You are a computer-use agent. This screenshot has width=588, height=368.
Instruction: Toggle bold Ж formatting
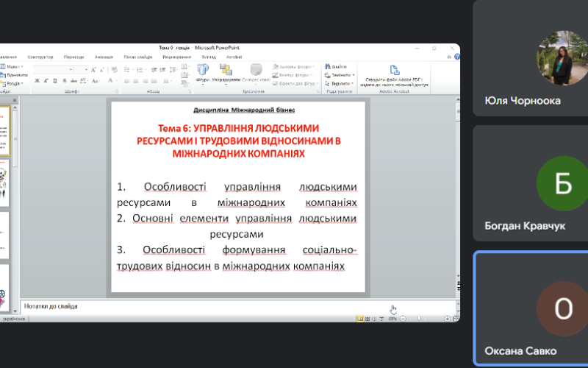[x=37, y=81]
